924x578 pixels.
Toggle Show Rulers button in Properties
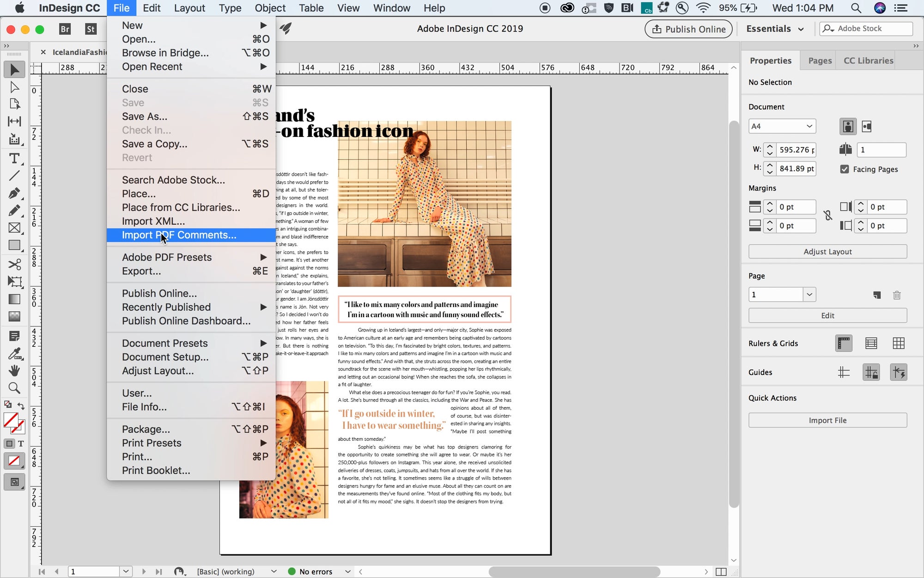[844, 344]
